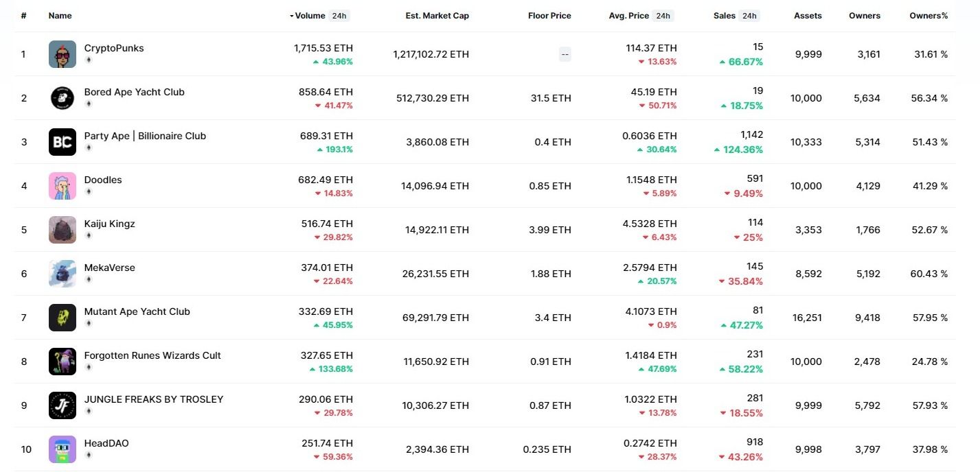Open the Doodles collection thumbnail

62,186
